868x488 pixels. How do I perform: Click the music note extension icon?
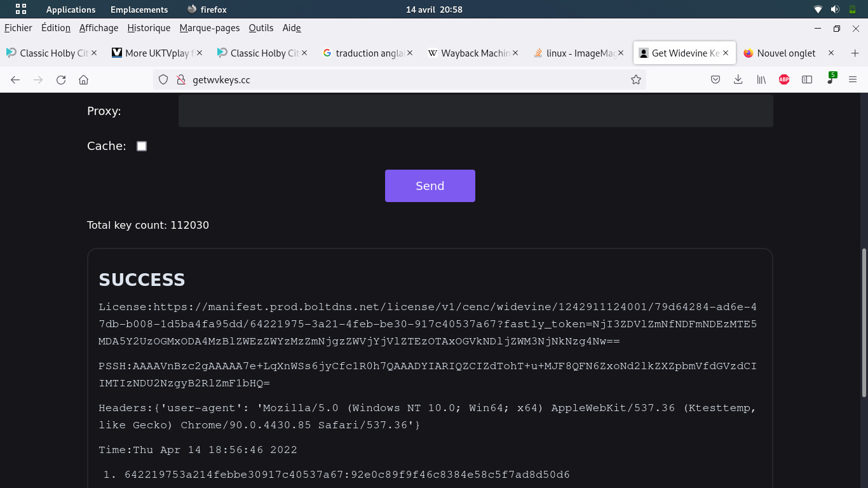tap(831, 79)
